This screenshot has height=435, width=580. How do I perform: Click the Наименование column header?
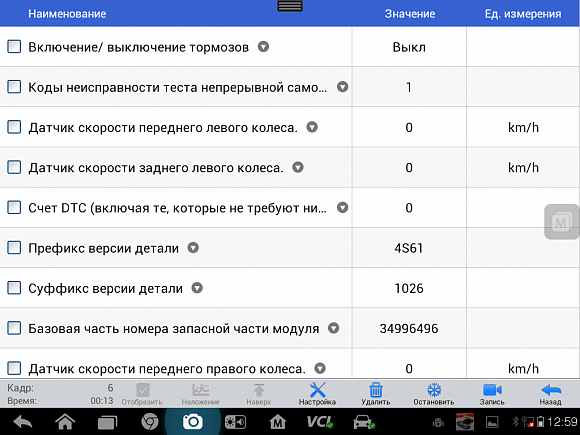pyautogui.click(x=67, y=14)
